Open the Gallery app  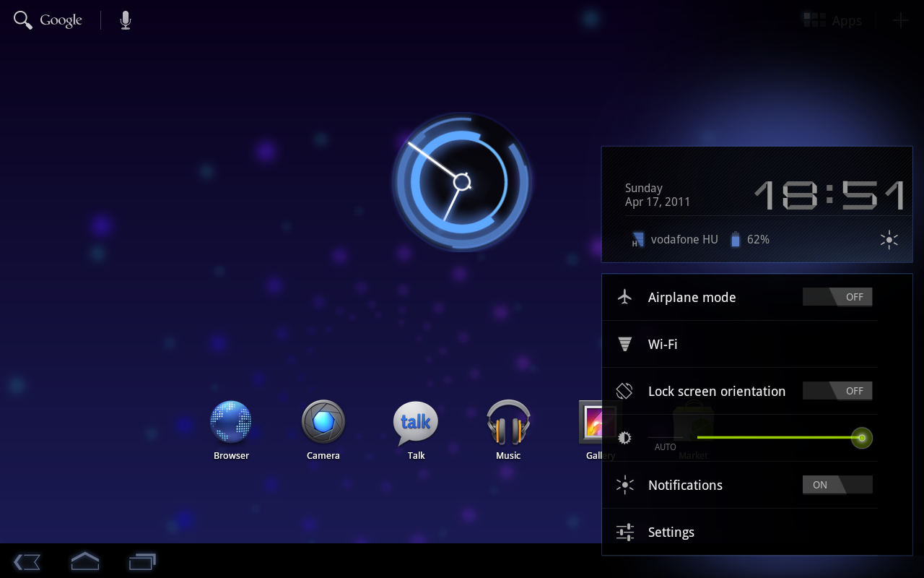click(x=599, y=431)
